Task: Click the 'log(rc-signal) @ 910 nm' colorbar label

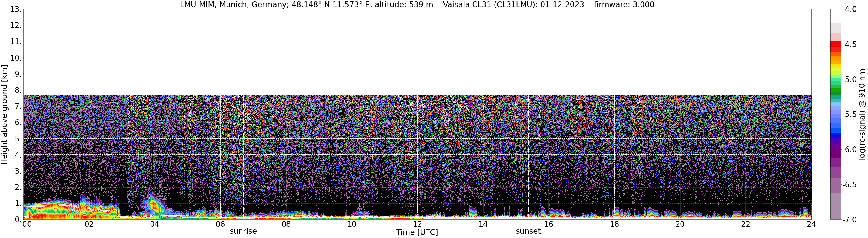Action: coord(862,115)
